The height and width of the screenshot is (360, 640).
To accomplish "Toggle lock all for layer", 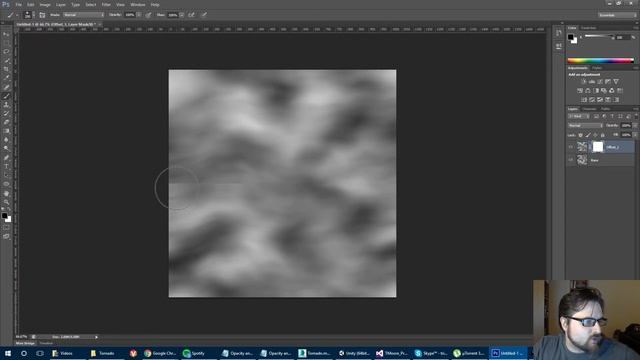I will tap(603, 135).
